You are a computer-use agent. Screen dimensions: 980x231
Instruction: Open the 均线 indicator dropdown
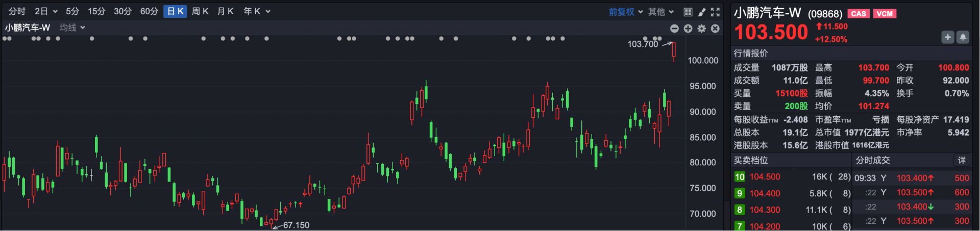(x=72, y=28)
